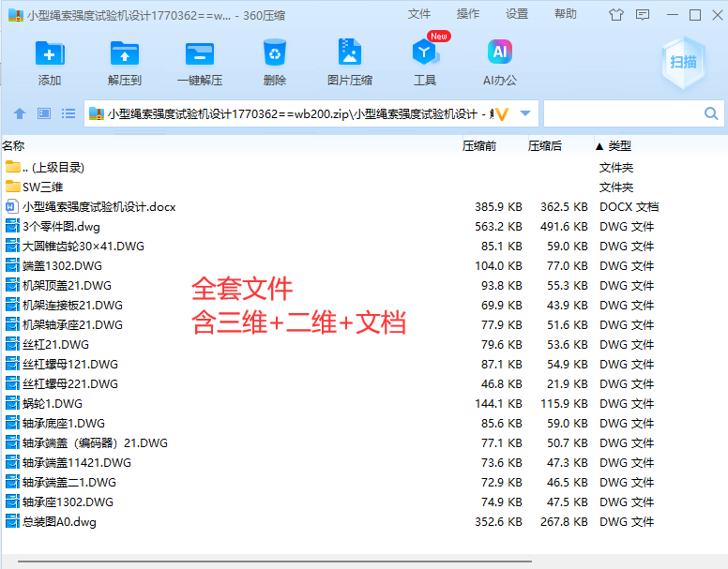
Task: Click the archive icon in the path bar
Action: (96, 113)
